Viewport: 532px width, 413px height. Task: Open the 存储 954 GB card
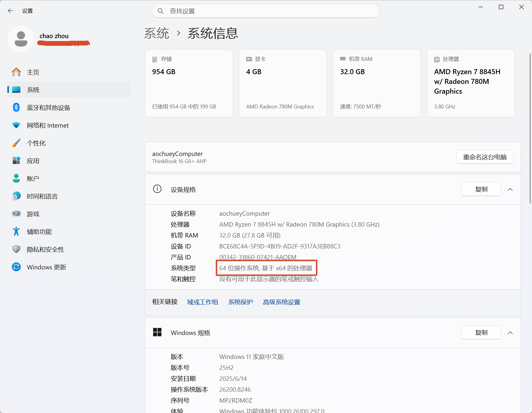pos(189,83)
